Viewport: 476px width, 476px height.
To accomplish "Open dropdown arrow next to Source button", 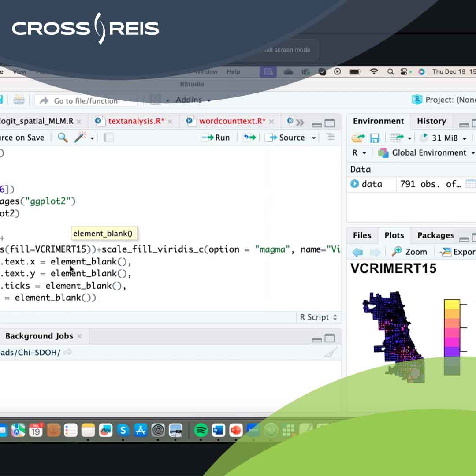I will click(314, 138).
